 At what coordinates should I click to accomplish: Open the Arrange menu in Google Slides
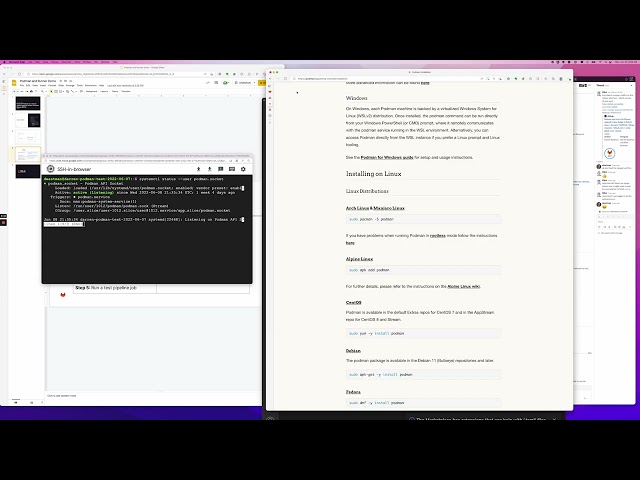click(x=70, y=86)
